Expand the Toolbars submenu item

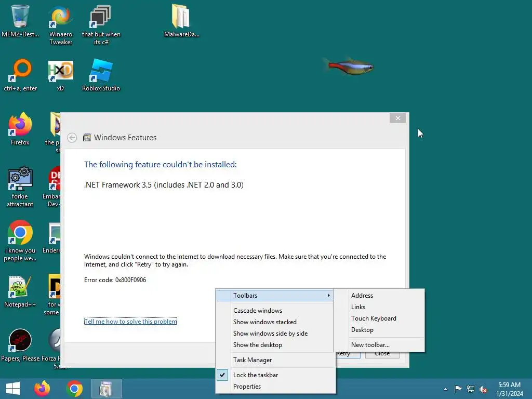click(x=274, y=296)
